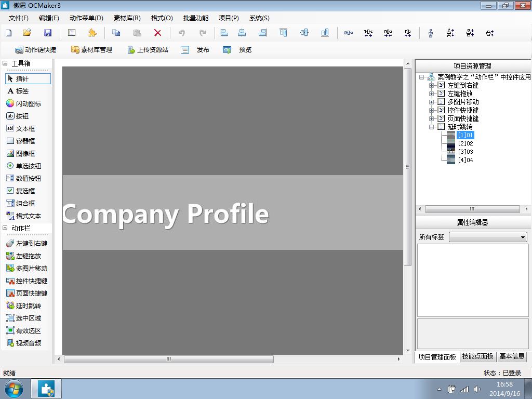The image size is (532, 399).
Task: Click the align top edges icon
Action: click(283, 33)
